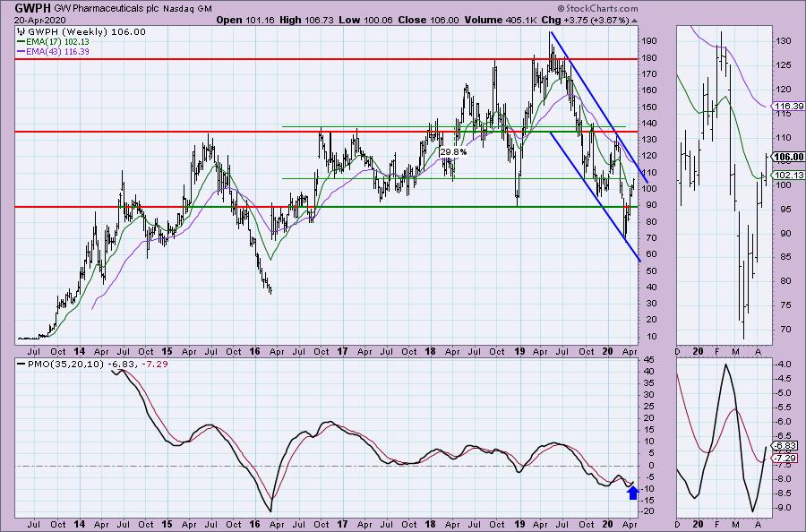Select the purple EMA(43) 116.39 legend entry
The image size is (806, 532).
point(57,51)
